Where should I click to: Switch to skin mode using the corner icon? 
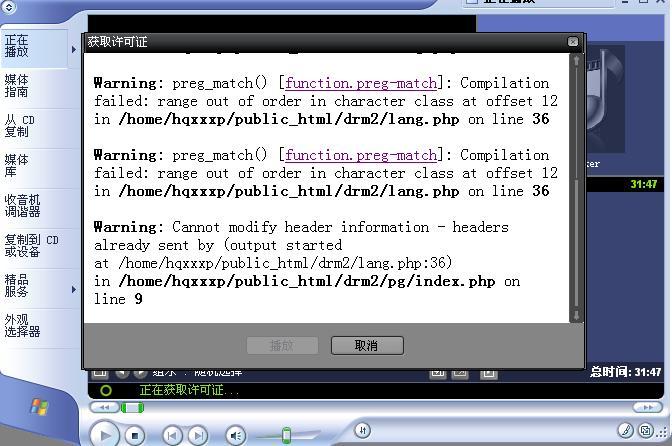(645, 430)
